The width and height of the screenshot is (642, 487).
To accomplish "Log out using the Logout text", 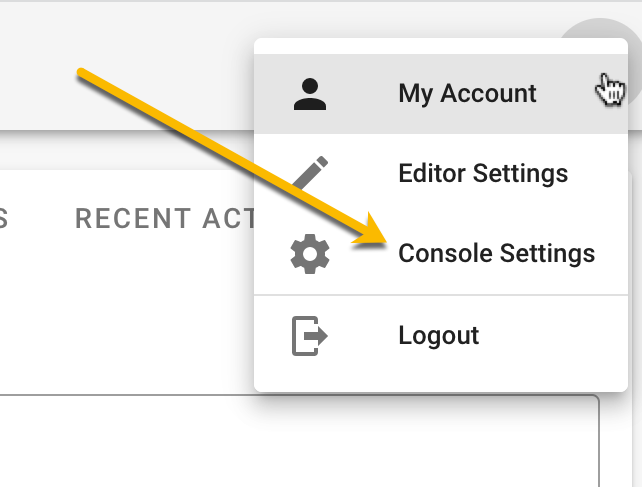I will (439, 336).
